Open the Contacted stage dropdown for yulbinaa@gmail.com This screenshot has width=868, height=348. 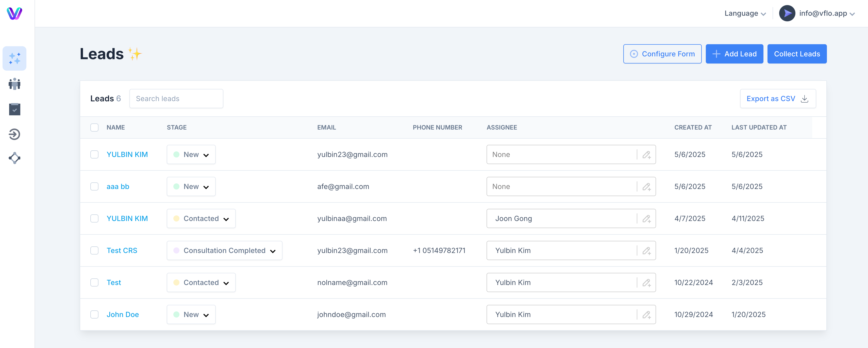point(201,218)
